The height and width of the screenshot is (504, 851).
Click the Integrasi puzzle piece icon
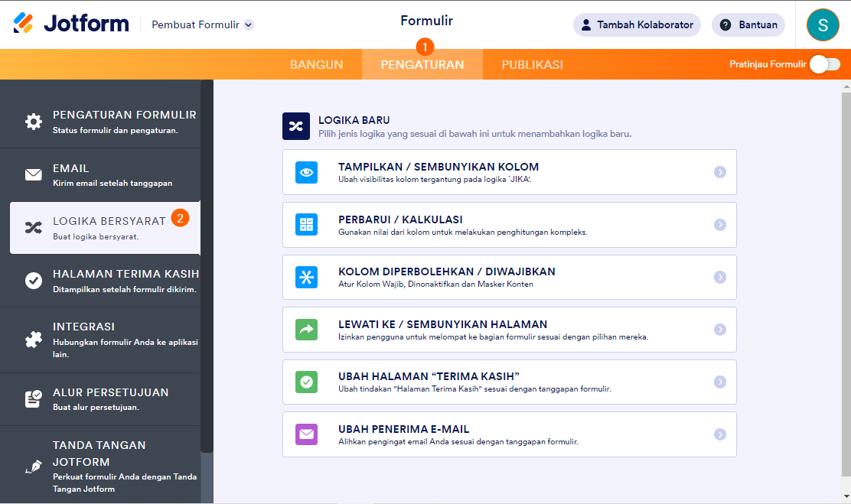pos(34,340)
